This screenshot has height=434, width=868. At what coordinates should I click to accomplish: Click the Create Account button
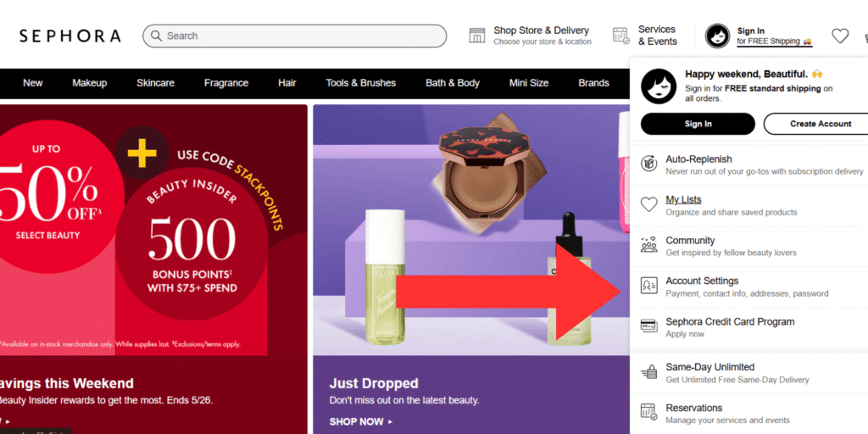point(818,124)
